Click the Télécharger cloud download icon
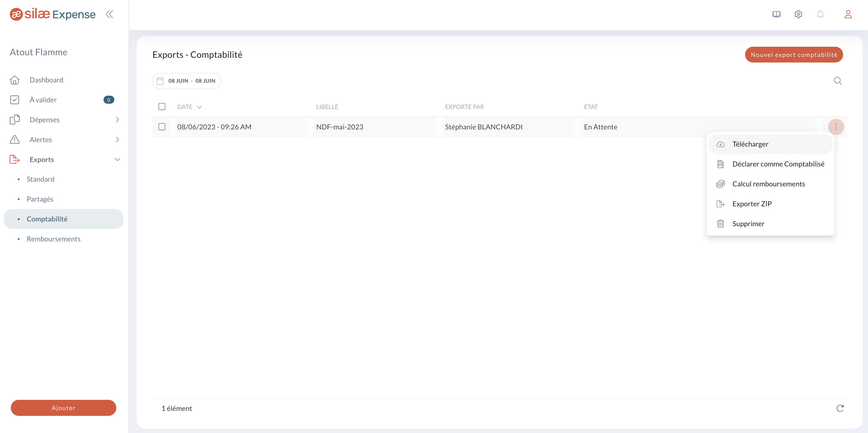Screen dimensions: 868x433 [720, 144]
